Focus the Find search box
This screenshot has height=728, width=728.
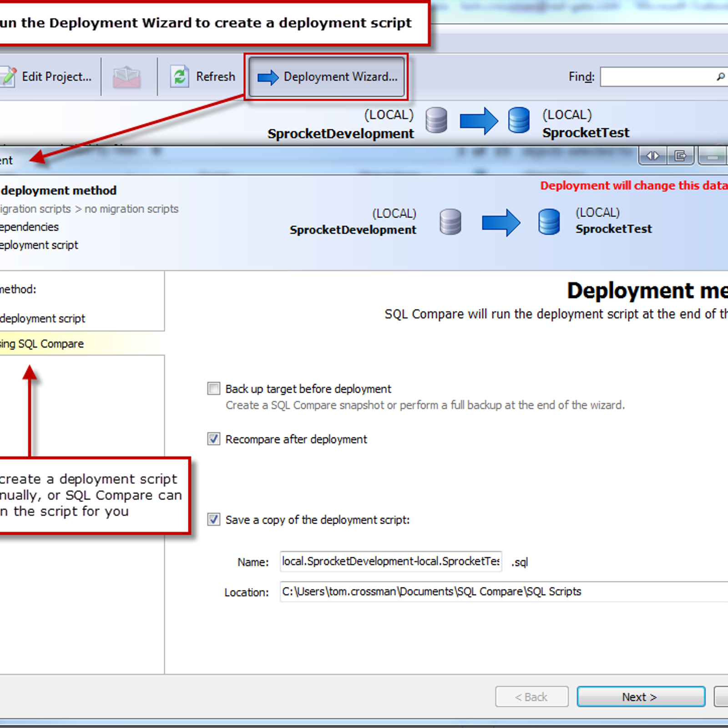pyautogui.click(x=664, y=77)
